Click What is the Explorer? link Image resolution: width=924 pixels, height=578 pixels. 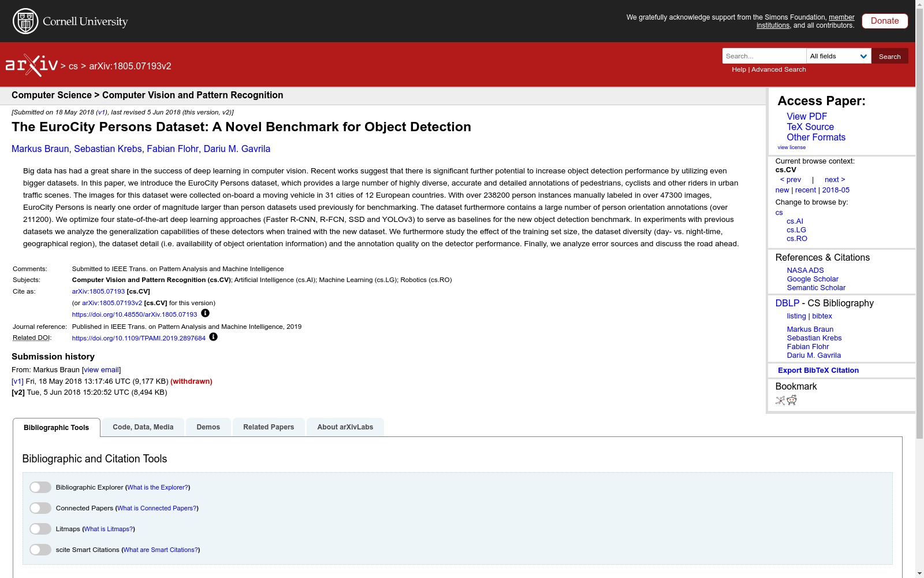(158, 487)
